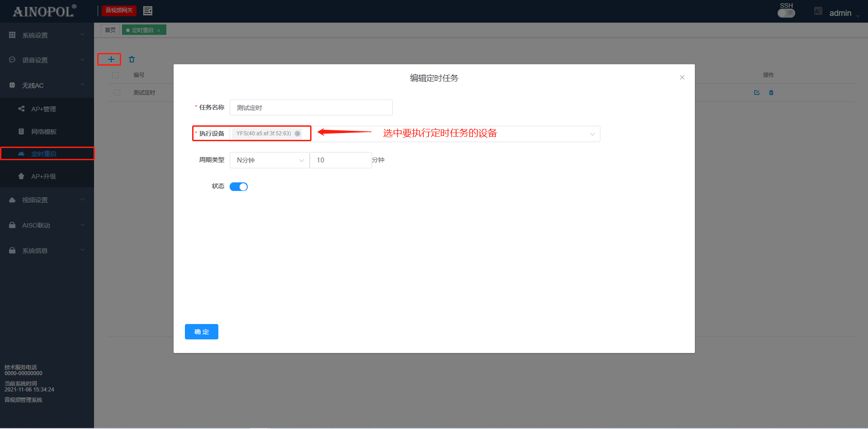This screenshot has width=868, height=429.
Task: Expand the 执行设备 dropdown arrow
Action: pos(592,134)
